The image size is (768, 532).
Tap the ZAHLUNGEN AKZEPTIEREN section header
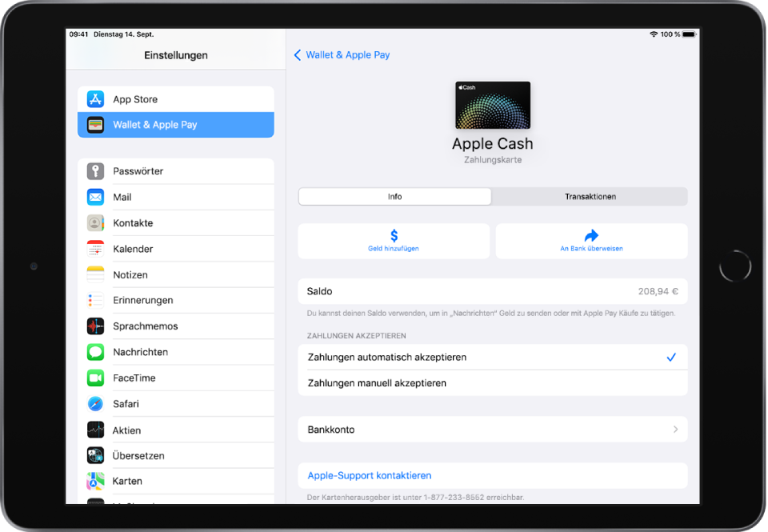pyautogui.click(x=357, y=336)
